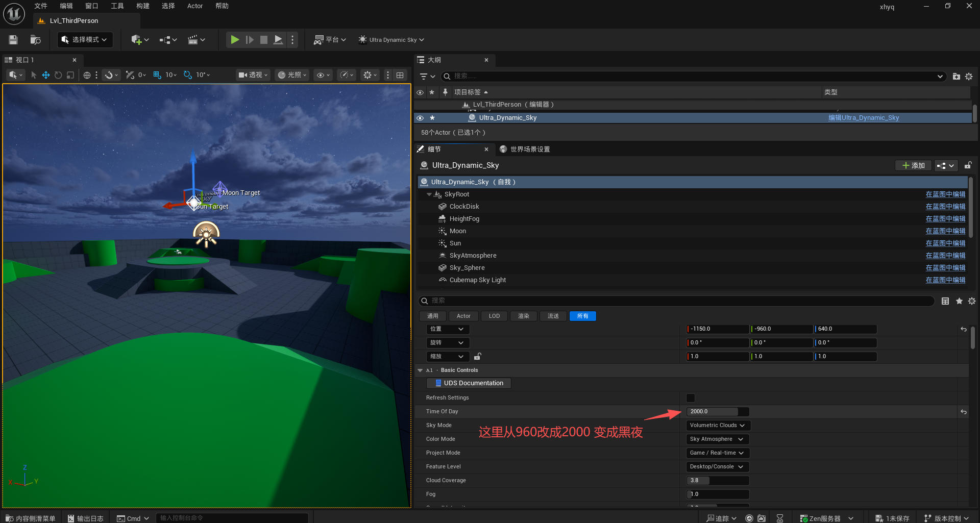Click the Stop playback square button

pyautogui.click(x=264, y=40)
